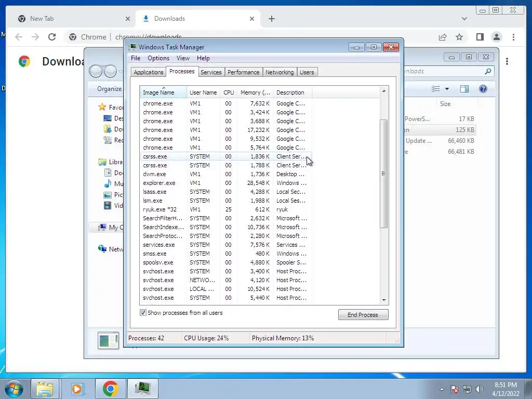Open Windows Media Player taskbar icon
This screenshot has width=532, height=399.
(77, 389)
